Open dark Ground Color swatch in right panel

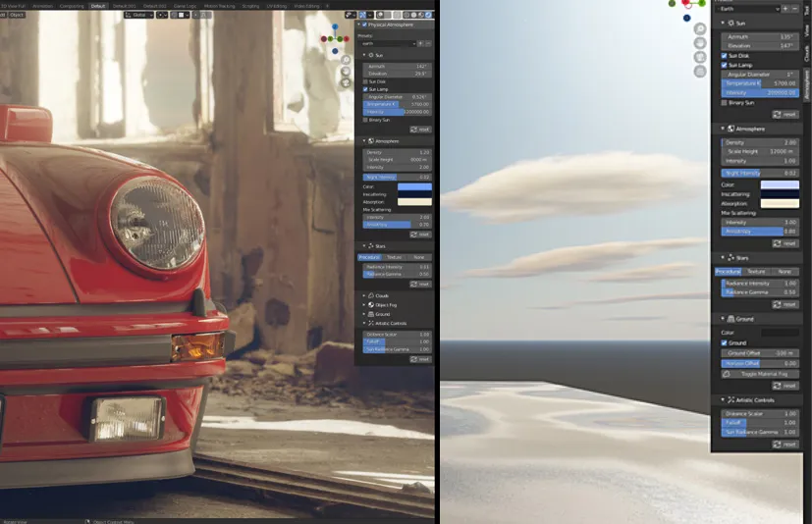(780, 333)
